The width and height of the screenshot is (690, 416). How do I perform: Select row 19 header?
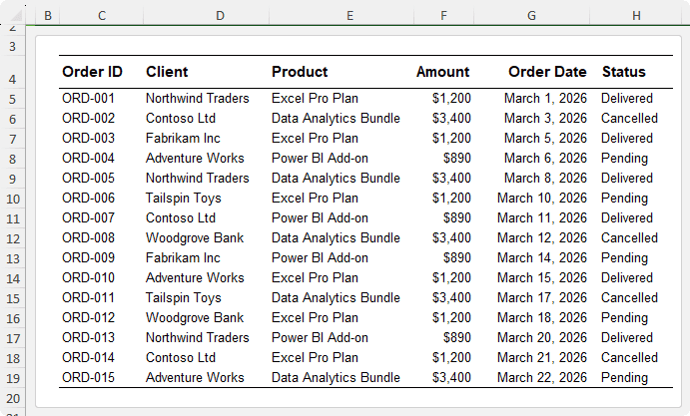tap(13, 378)
